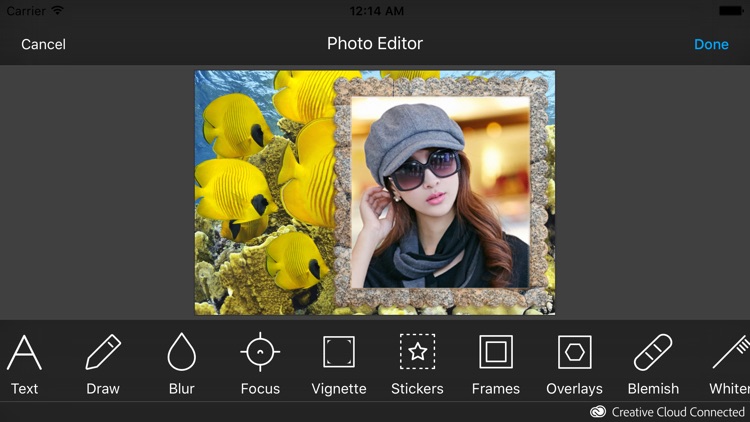The image size is (750, 422).
Task: Click the "Photo Editor" title text
Action: coord(375,44)
